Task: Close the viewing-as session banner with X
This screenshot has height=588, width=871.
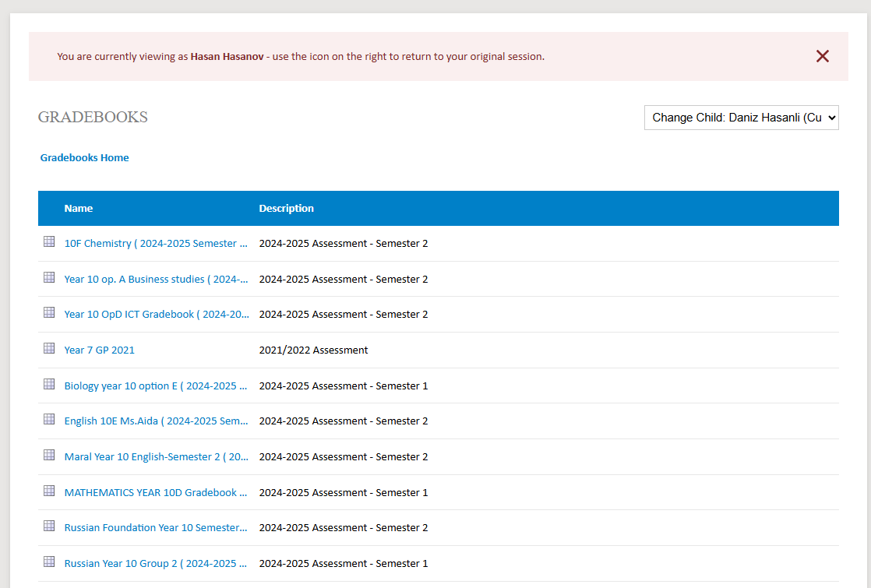Action: pyautogui.click(x=822, y=56)
